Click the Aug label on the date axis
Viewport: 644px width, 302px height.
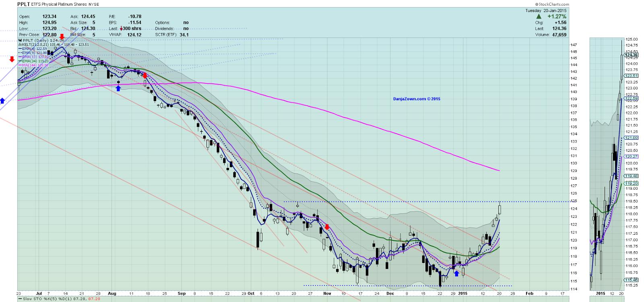(112, 294)
